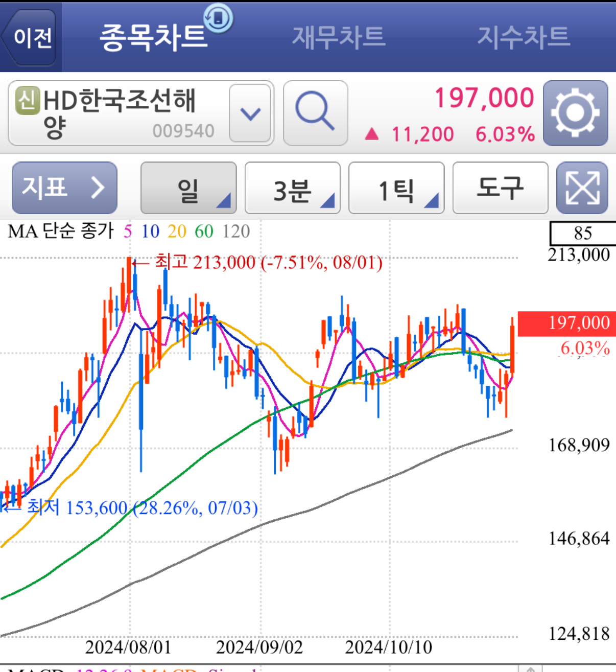The height and width of the screenshot is (672, 616).
Task: Open the stock selector dropdown chevron
Action: pyautogui.click(x=250, y=113)
